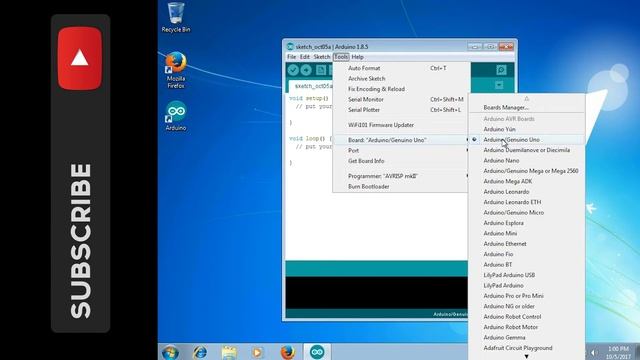640x360 pixels.
Task: Pick Arduino Gemma board
Action: (x=527, y=338)
